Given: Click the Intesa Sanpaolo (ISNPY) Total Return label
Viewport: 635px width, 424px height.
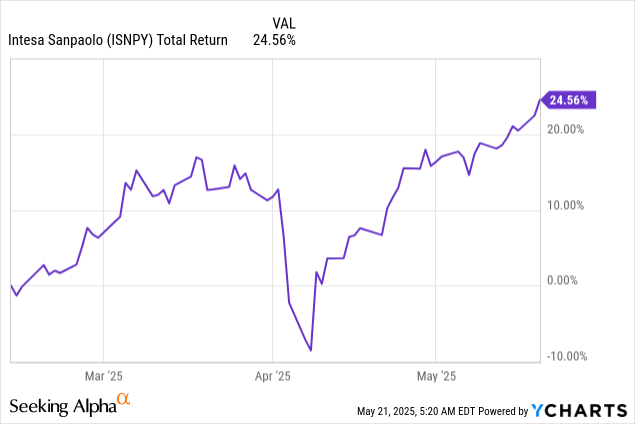Looking at the screenshot, I should pyautogui.click(x=117, y=41).
